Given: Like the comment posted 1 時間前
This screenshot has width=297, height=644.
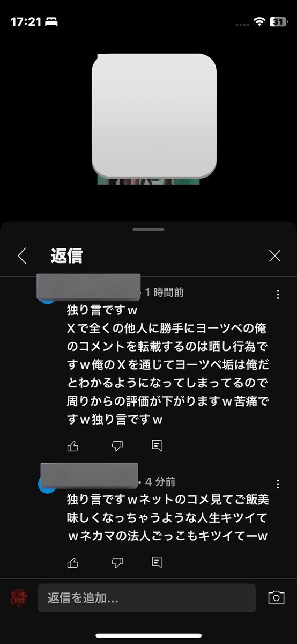Looking at the screenshot, I should [x=73, y=445].
